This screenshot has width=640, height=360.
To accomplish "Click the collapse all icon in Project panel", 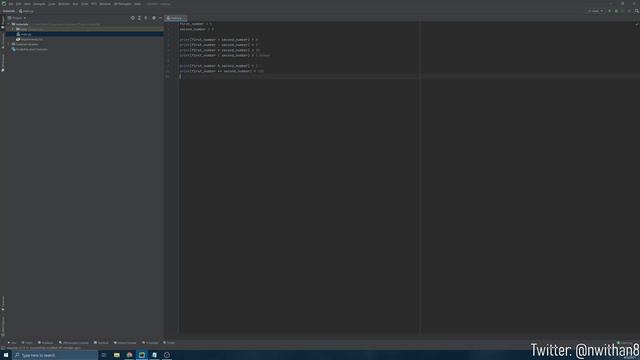I will point(146,18).
